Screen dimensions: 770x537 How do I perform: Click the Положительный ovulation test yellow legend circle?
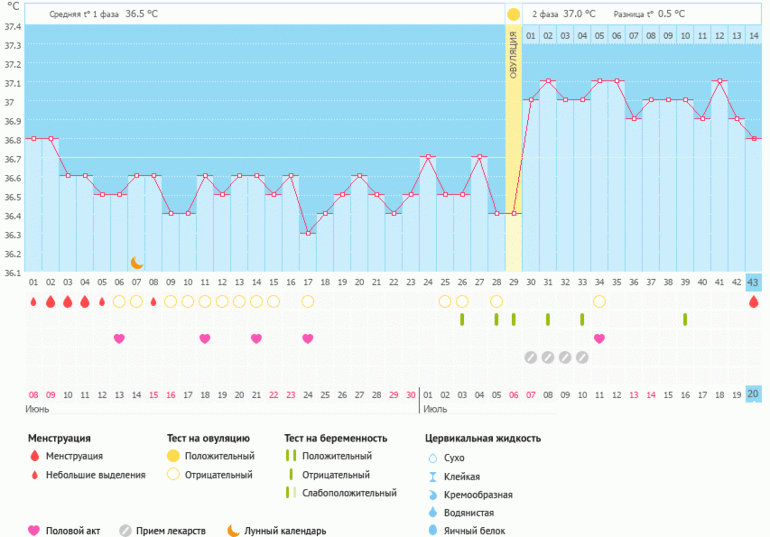(173, 456)
